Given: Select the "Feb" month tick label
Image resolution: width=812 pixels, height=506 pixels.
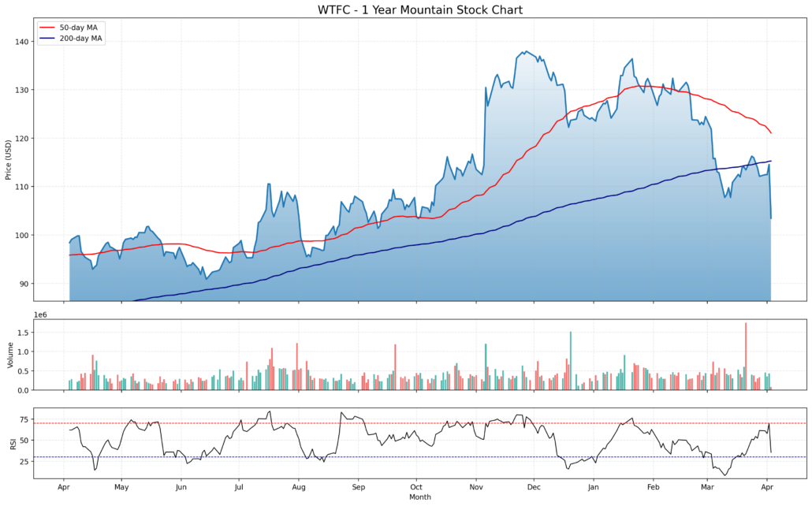Looking at the screenshot, I should tap(654, 487).
